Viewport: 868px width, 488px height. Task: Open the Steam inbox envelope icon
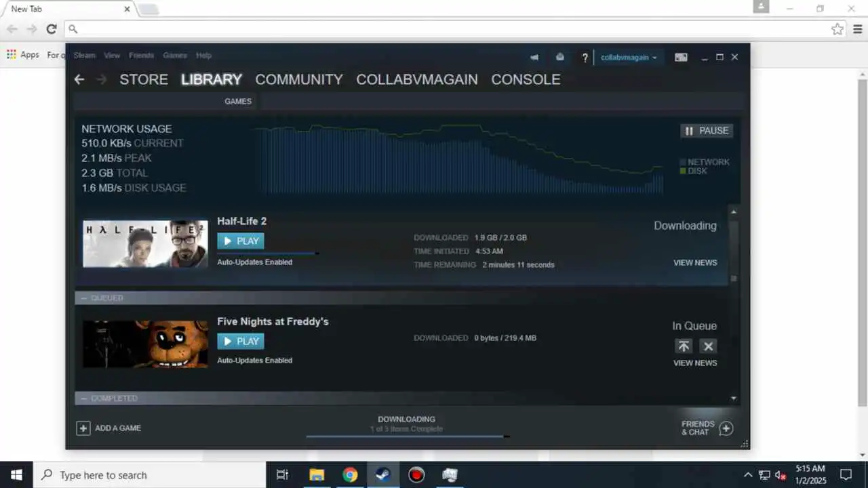560,57
